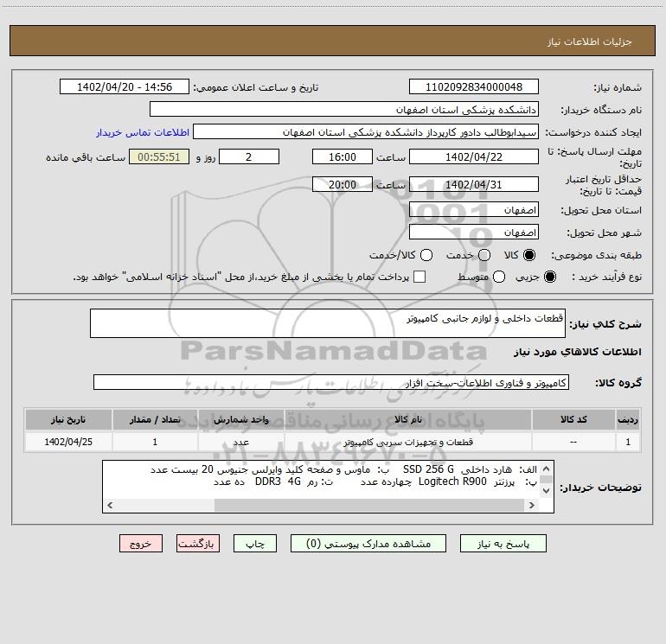The image size is (666, 644).
Task: Click the price validity date 1402/04/31
Action: (474, 184)
